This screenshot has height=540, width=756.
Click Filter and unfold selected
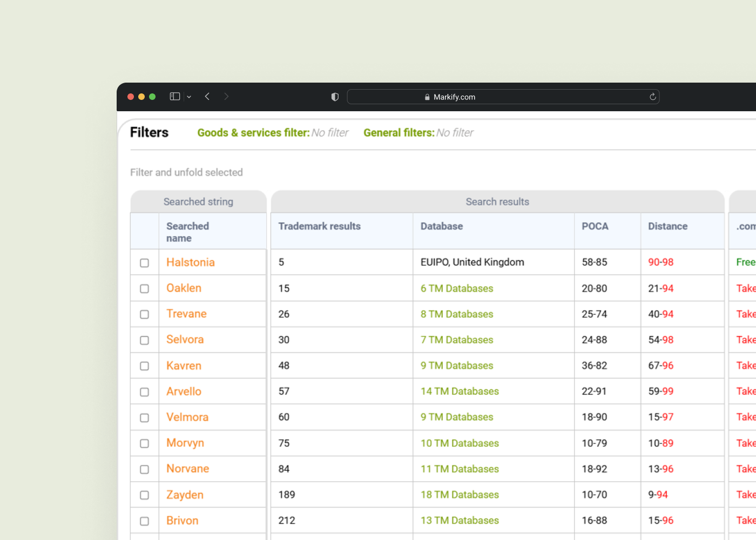[x=186, y=172]
